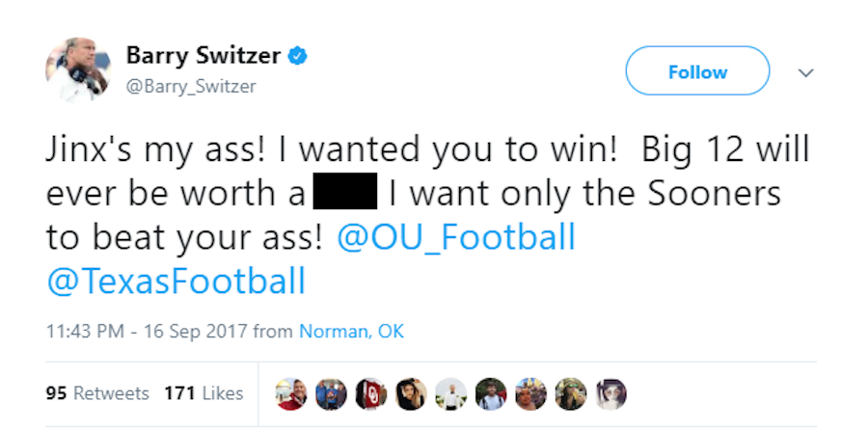Open the @TexasFootball mention link
This screenshot has height=430, width=868.
tap(176, 281)
